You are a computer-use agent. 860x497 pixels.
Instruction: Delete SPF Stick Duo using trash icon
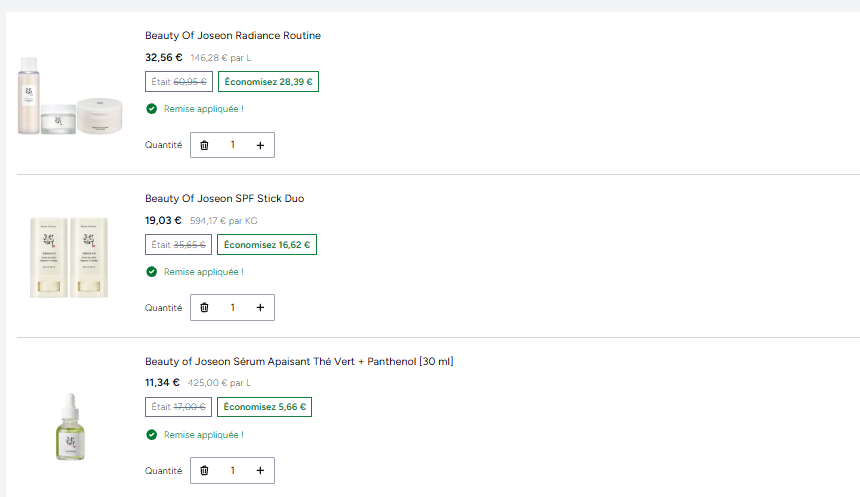click(x=204, y=308)
